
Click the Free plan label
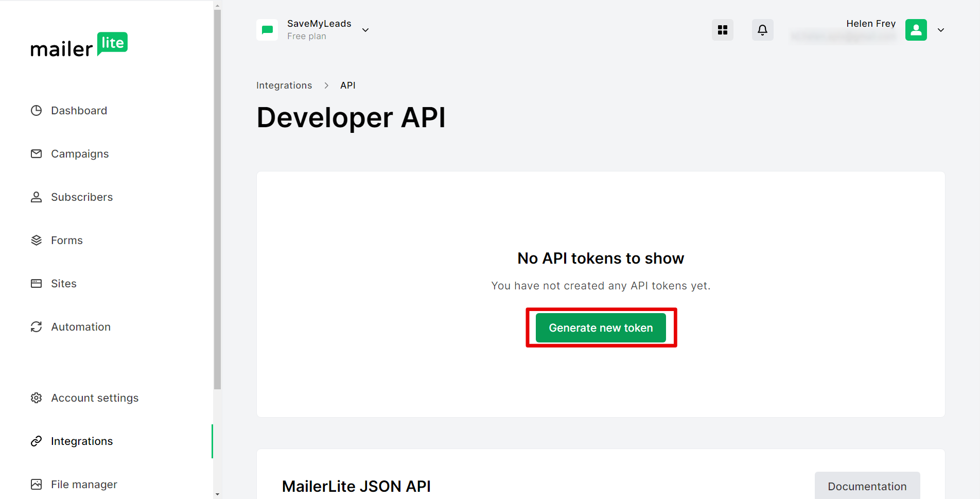(x=307, y=37)
